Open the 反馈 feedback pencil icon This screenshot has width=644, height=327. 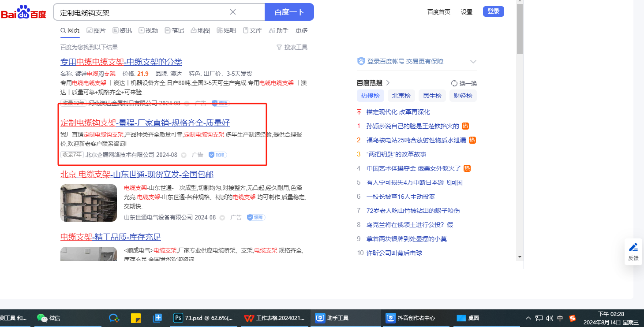pos(633,247)
